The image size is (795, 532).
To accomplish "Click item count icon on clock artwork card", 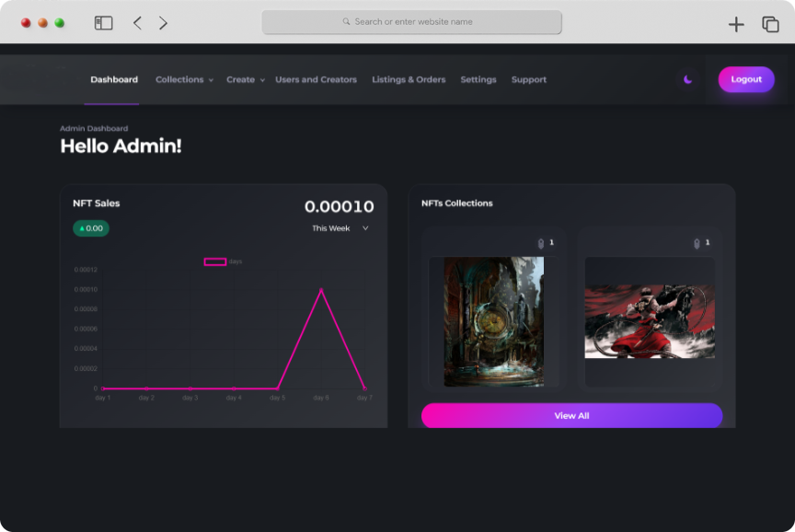I will (541, 243).
